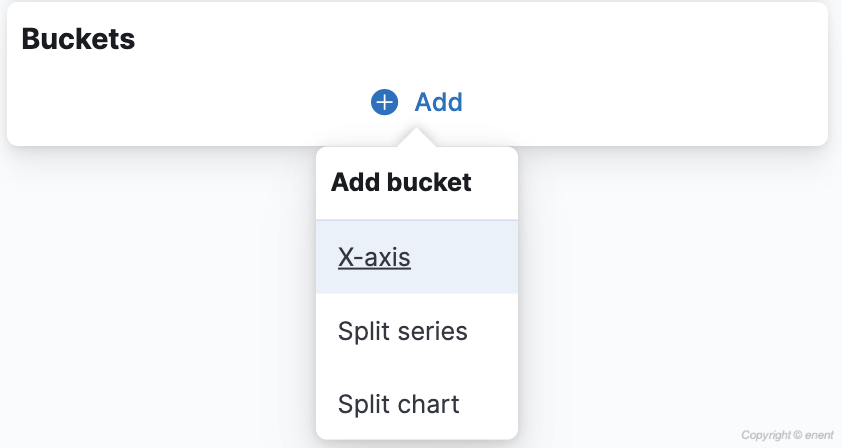The height and width of the screenshot is (448, 842).
Task: Choose the Split series bucket option
Action: pos(417,330)
